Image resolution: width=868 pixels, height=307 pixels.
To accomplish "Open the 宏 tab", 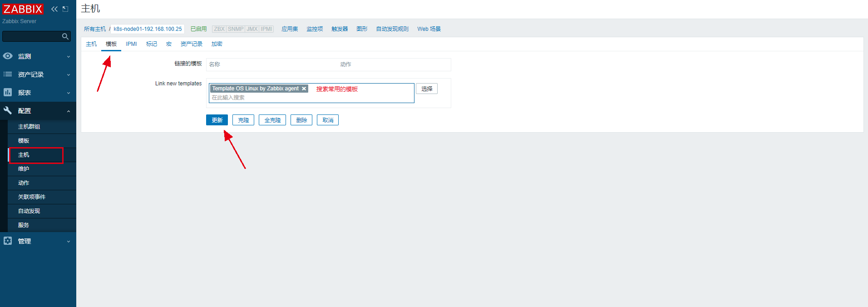I will click(x=169, y=44).
